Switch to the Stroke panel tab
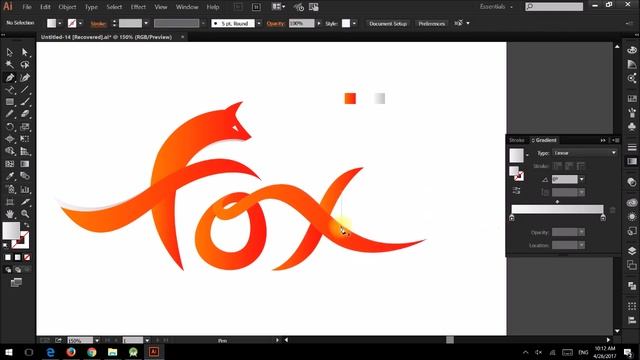Image resolution: width=640 pixels, height=360 pixels. click(517, 140)
